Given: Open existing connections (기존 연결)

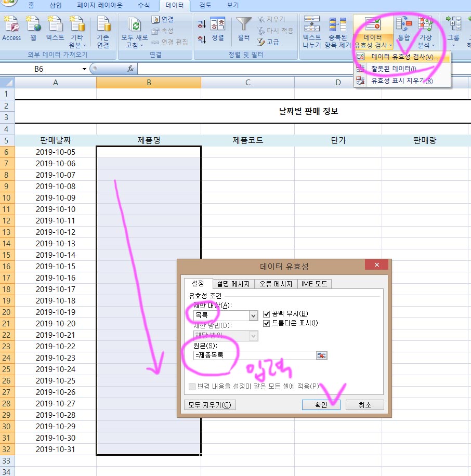Looking at the screenshot, I should (103, 32).
